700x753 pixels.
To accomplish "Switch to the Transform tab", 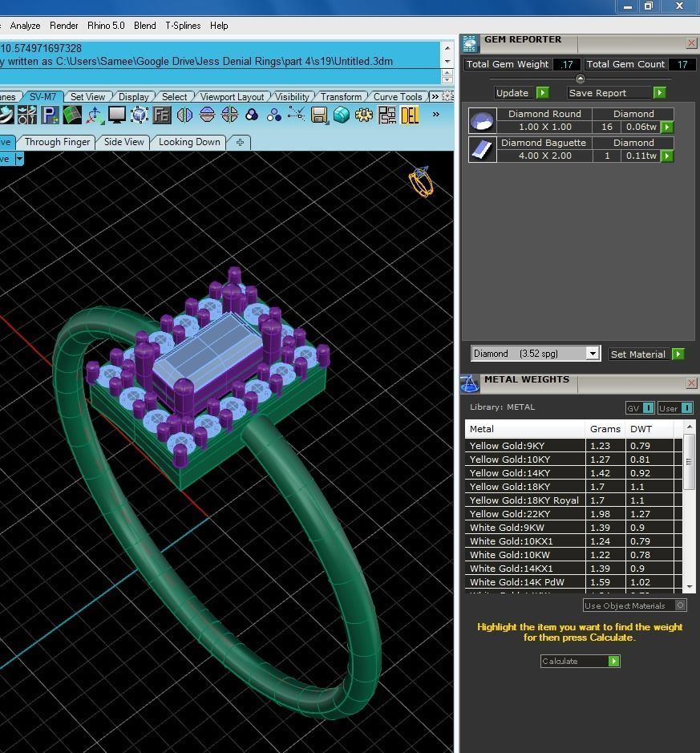I will tap(341, 96).
